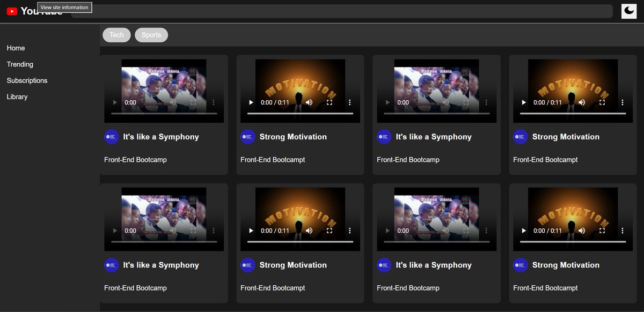Mute top row's last Strong Motivation video
The image size is (644, 312).
tap(582, 102)
